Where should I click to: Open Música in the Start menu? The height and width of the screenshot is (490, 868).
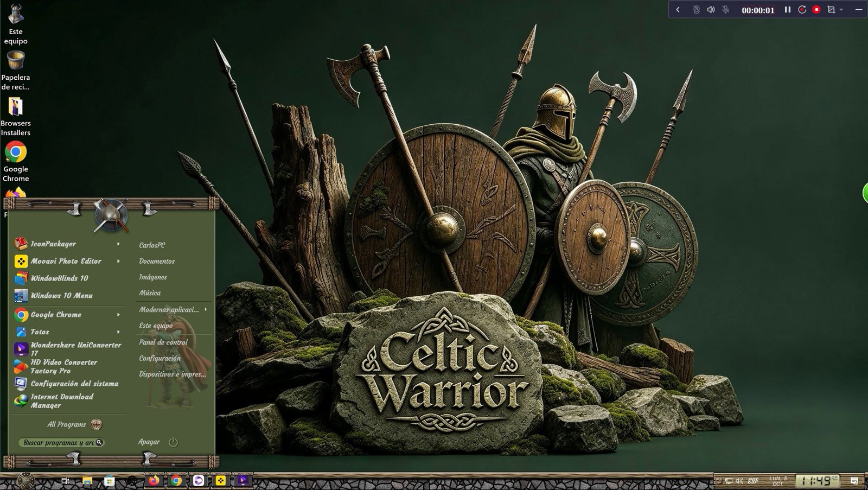pyautogui.click(x=150, y=293)
